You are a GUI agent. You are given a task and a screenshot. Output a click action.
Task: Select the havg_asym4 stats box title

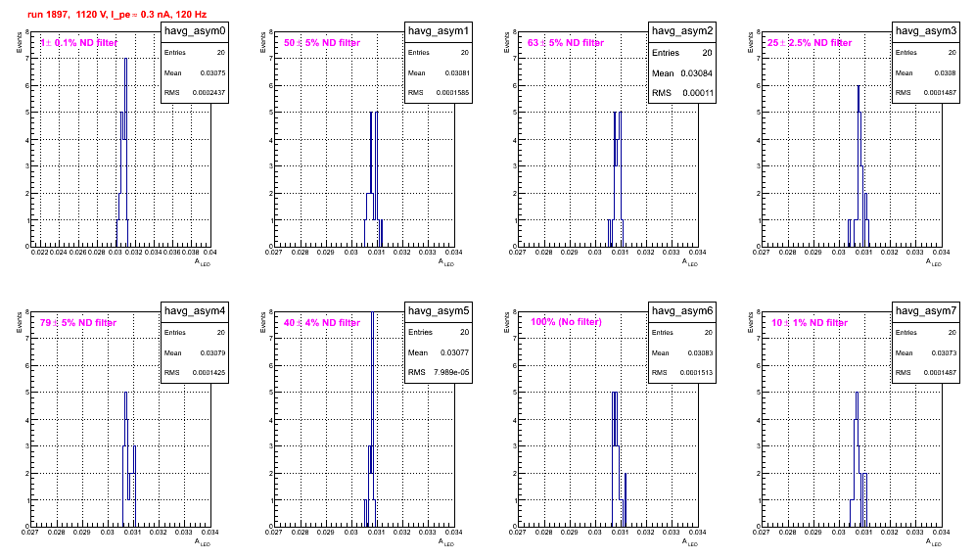click(195, 311)
